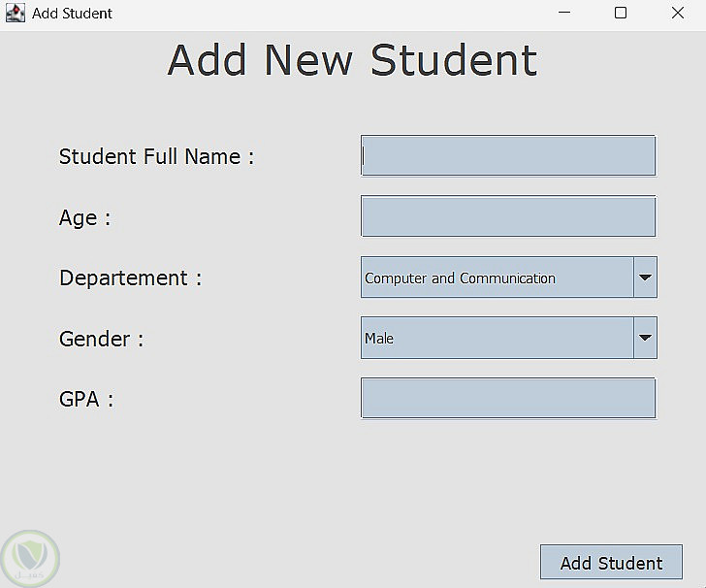The height and width of the screenshot is (588, 706).
Task: Focus the Student Full Name text field
Action: (x=508, y=156)
